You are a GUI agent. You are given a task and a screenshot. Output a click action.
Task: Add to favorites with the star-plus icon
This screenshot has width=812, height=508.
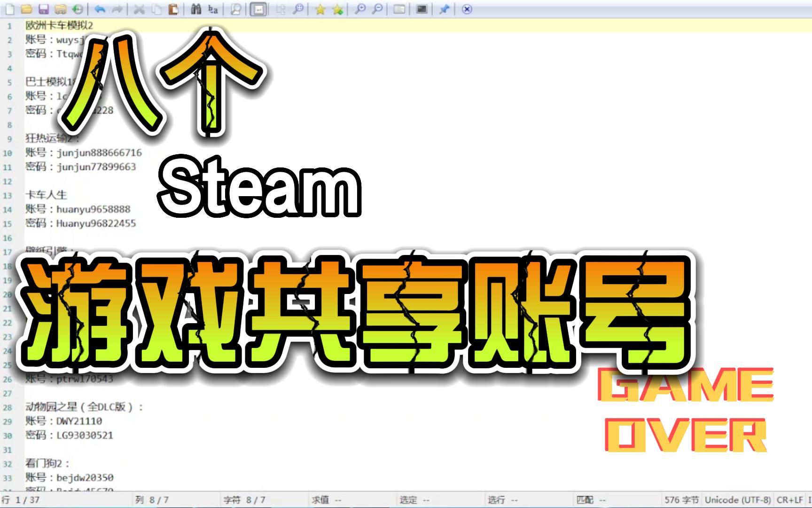pyautogui.click(x=337, y=9)
